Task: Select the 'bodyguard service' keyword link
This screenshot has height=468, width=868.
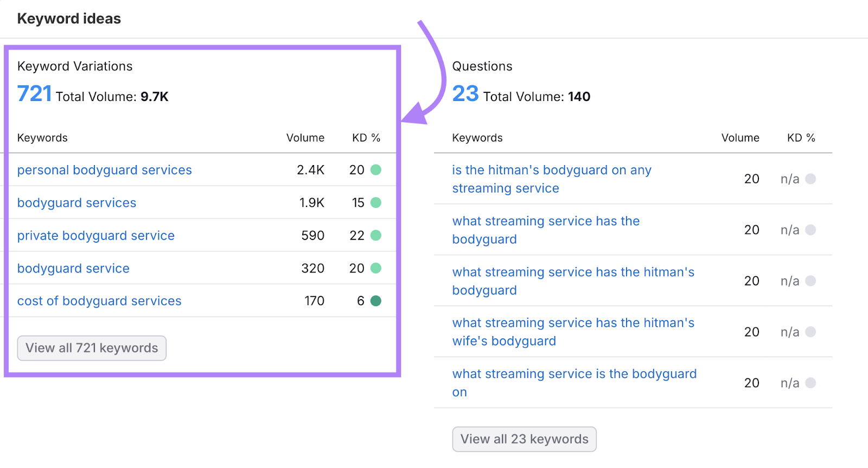Action: 73,268
